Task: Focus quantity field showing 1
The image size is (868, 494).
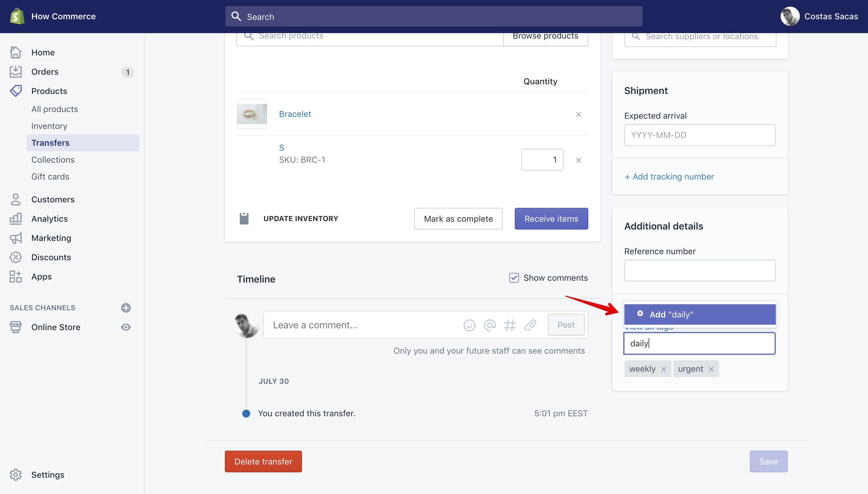Action: [x=542, y=160]
